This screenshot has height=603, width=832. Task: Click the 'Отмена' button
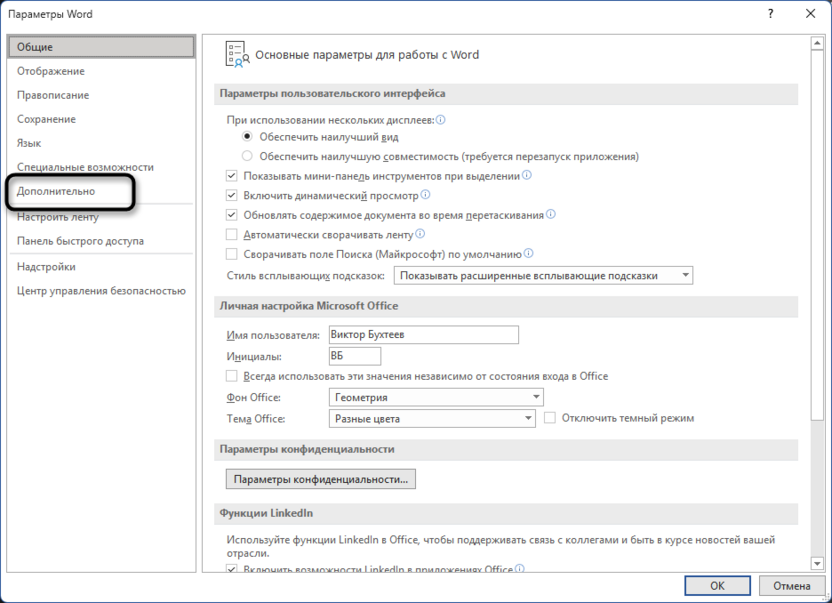pos(792,585)
